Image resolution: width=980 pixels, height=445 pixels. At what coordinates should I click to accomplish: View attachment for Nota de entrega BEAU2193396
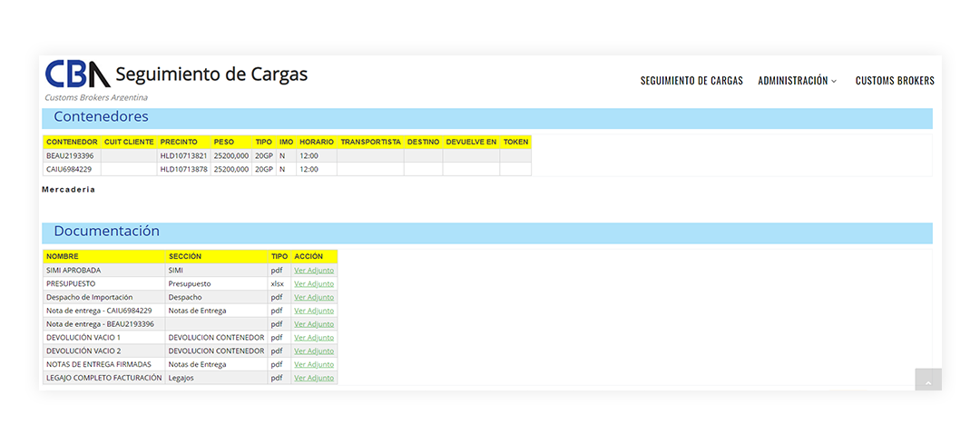[314, 324]
